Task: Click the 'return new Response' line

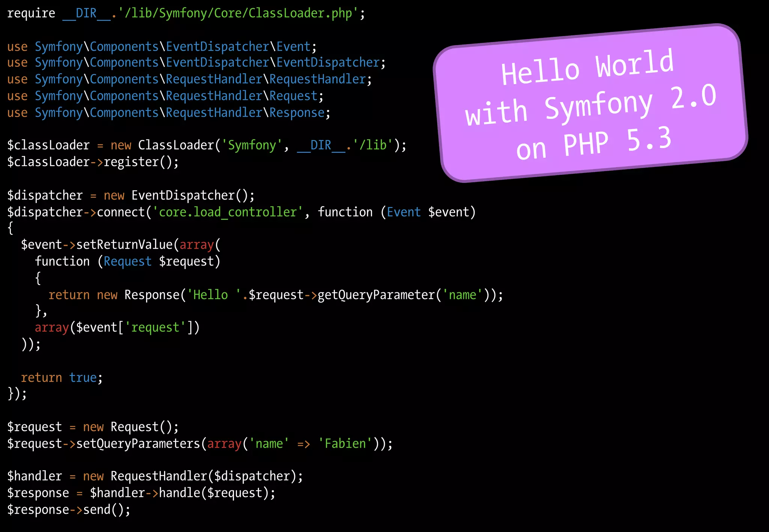Action: (x=276, y=295)
